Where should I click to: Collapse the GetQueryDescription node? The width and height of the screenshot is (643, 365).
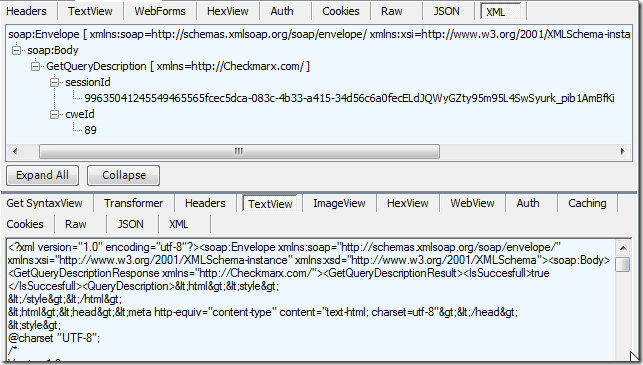(35, 66)
